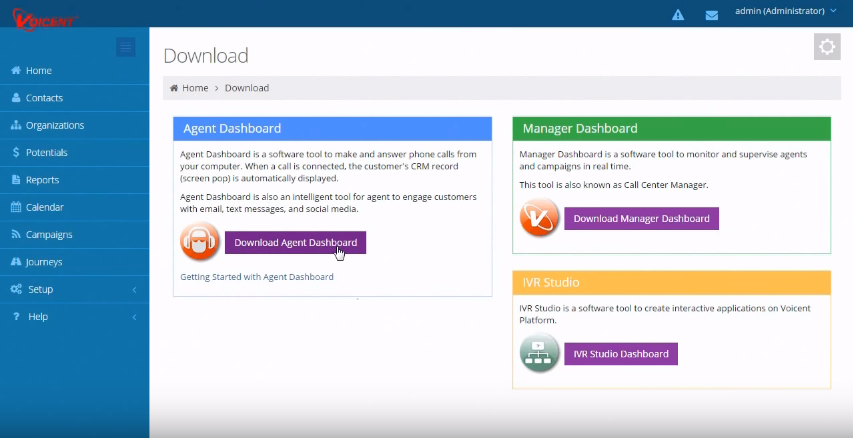Open Getting Started with Agent Dashboard link
853x438 pixels.
click(x=257, y=277)
